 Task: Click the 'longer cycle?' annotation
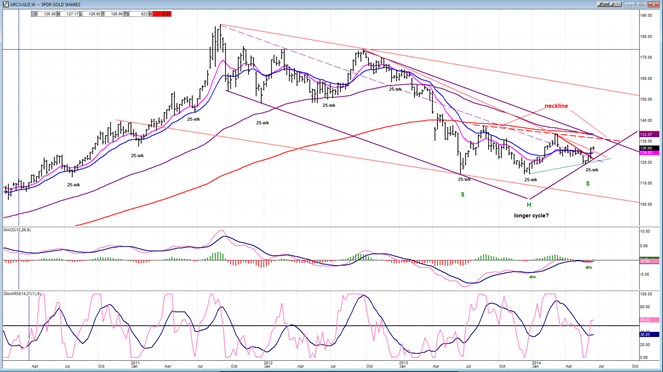[x=531, y=216]
